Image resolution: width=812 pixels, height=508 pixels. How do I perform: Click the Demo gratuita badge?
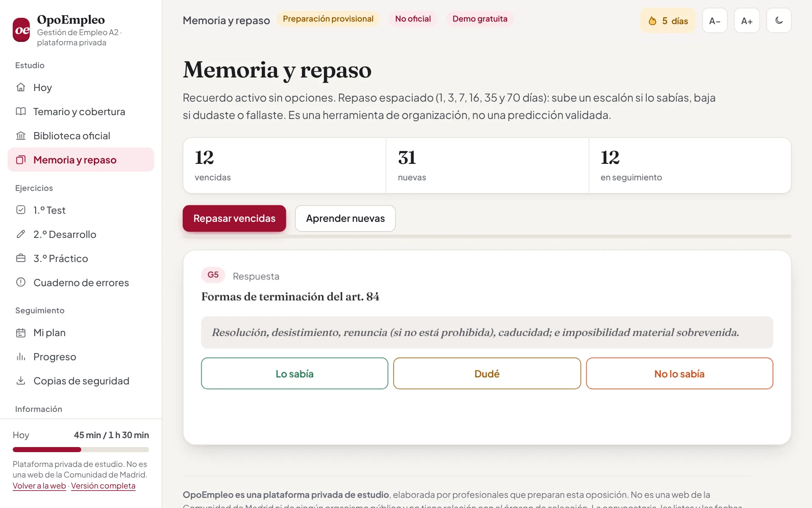(480, 19)
